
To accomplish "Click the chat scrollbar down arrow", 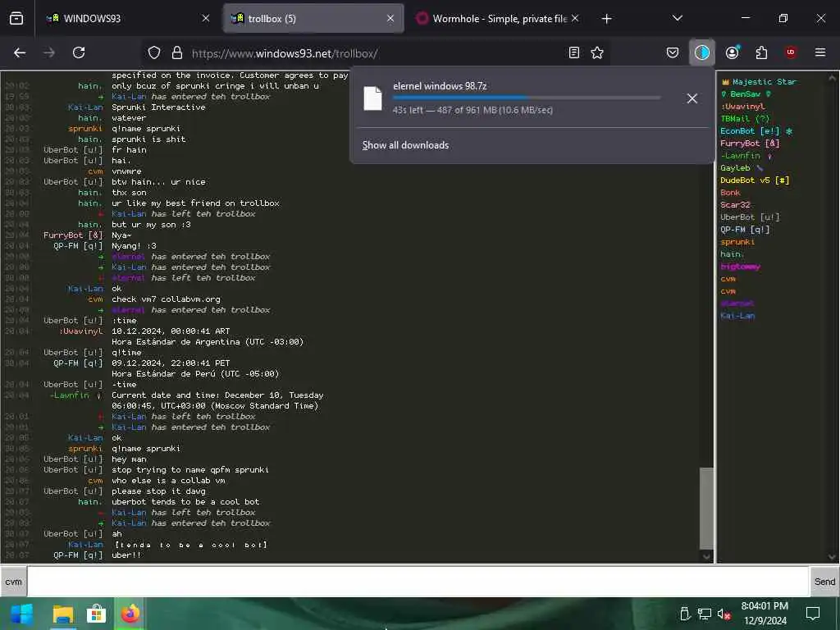I will 706,557.
